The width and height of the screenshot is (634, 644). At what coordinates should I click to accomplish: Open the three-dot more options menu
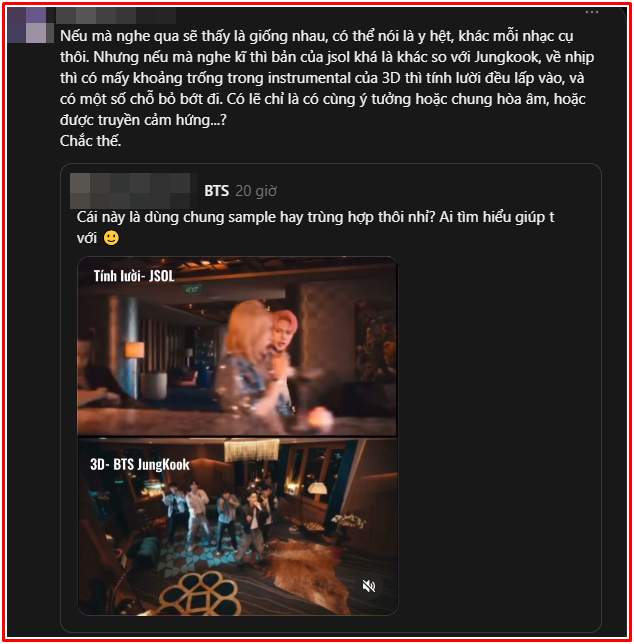[591, 12]
